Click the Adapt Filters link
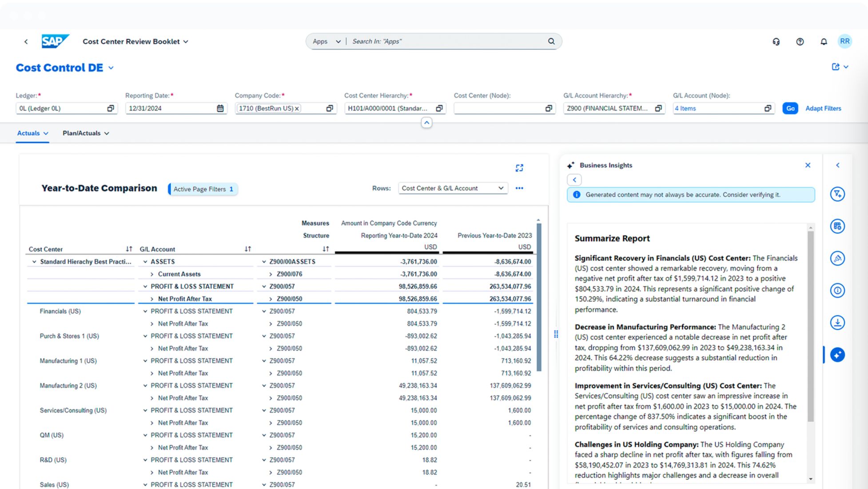The height and width of the screenshot is (489, 868). click(823, 108)
